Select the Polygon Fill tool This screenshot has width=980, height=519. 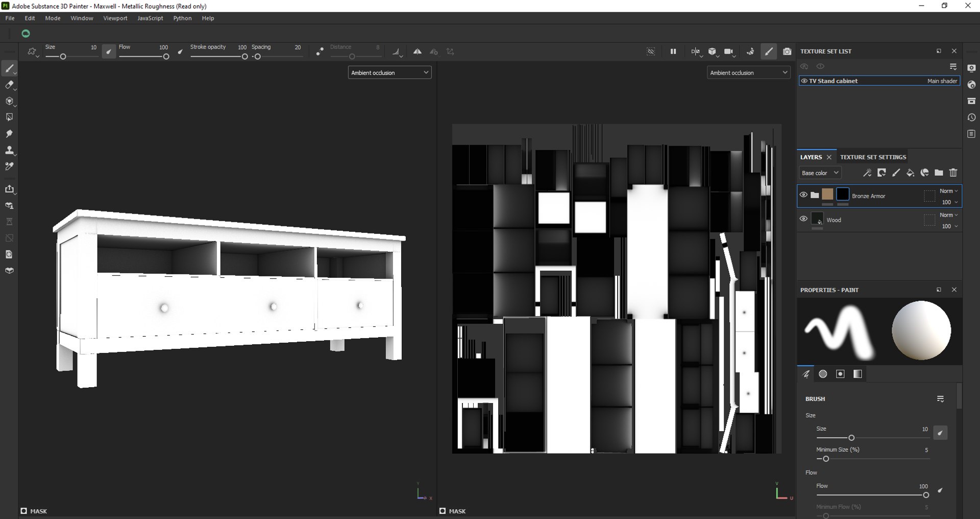[9, 117]
